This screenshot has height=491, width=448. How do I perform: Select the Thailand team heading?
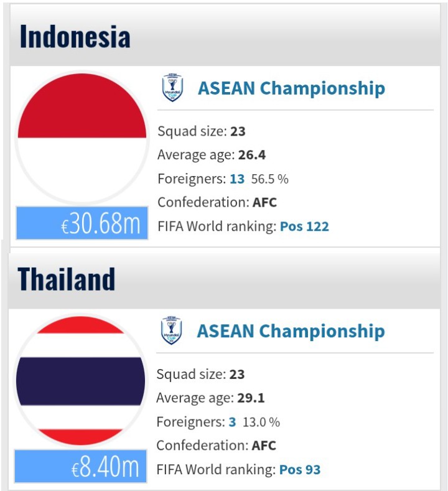pos(67,279)
